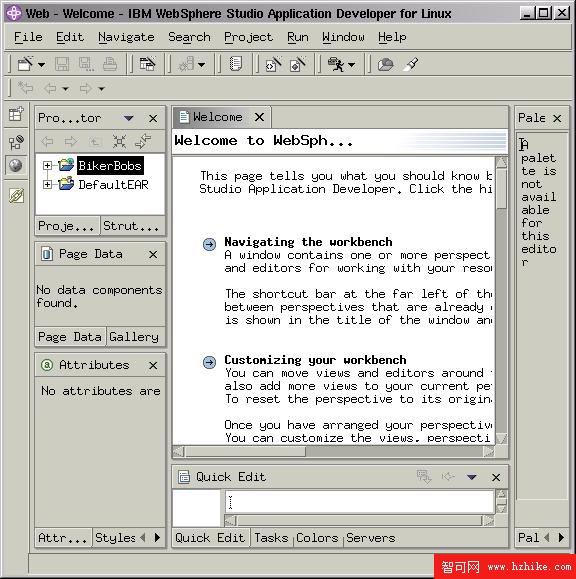Click Collapse All icon in Project Navigator

pyautogui.click(x=119, y=141)
